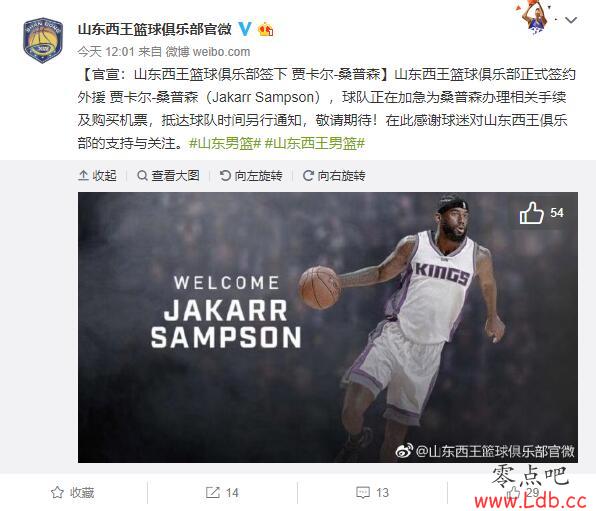The width and height of the screenshot is (596, 511).
Task: Rotate image right with 向右旋转
Action: point(334,176)
